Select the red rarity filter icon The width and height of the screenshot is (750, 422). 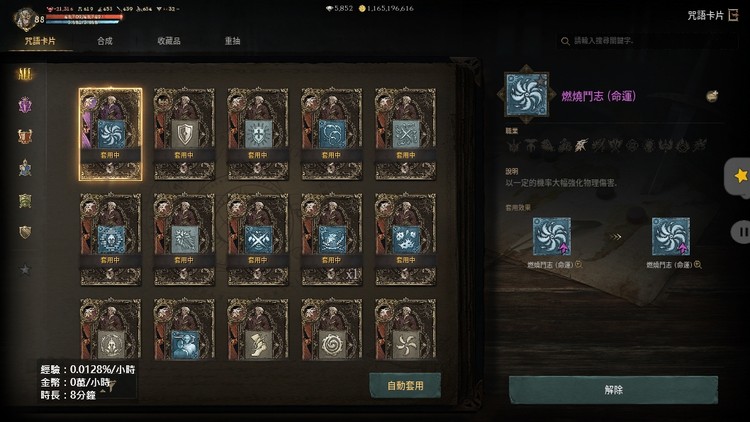[25, 136]
